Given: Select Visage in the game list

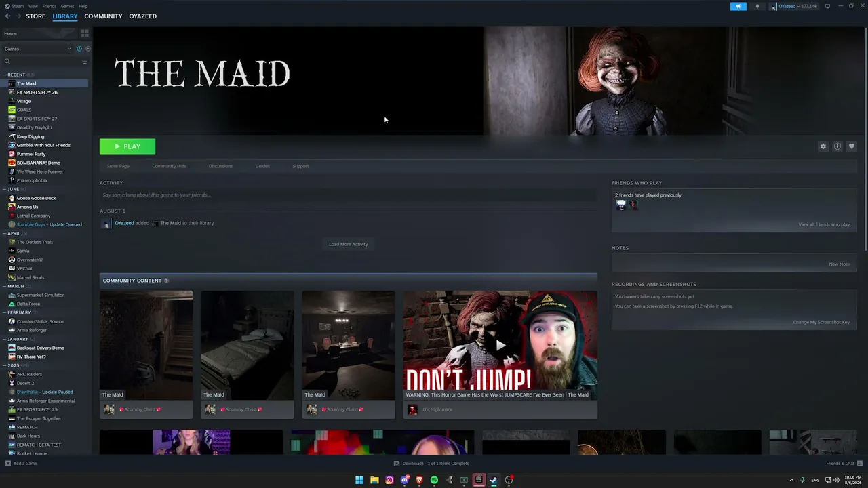Looking at the screenshot, I should [x=24, y=101].
